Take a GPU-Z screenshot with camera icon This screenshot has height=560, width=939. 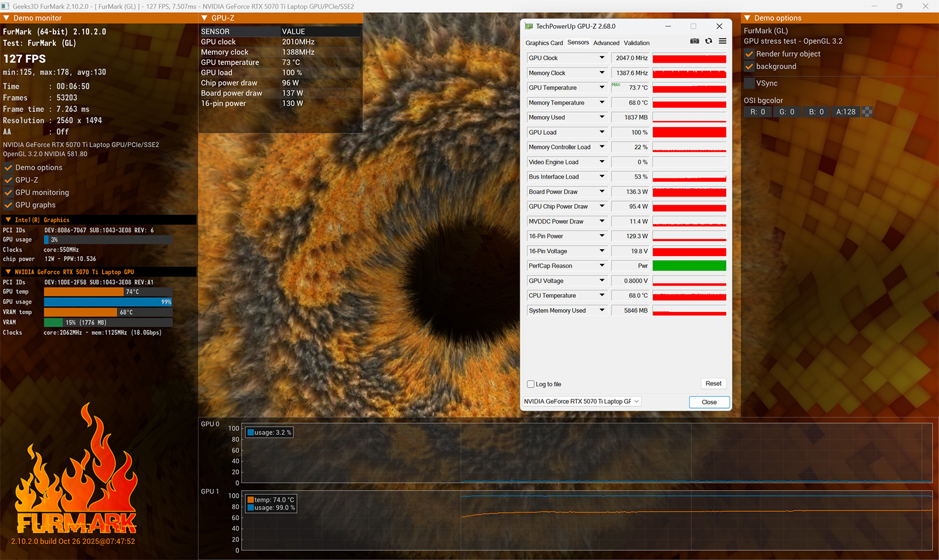click(x=694, y=41)
